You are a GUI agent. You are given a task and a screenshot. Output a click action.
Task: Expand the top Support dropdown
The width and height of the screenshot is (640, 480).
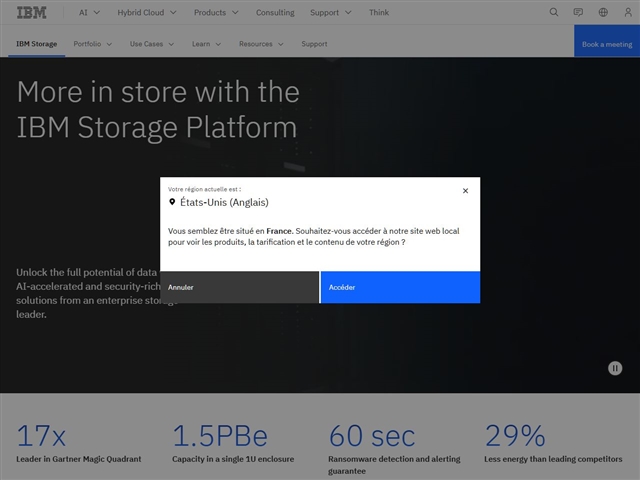tap(331, 13)
